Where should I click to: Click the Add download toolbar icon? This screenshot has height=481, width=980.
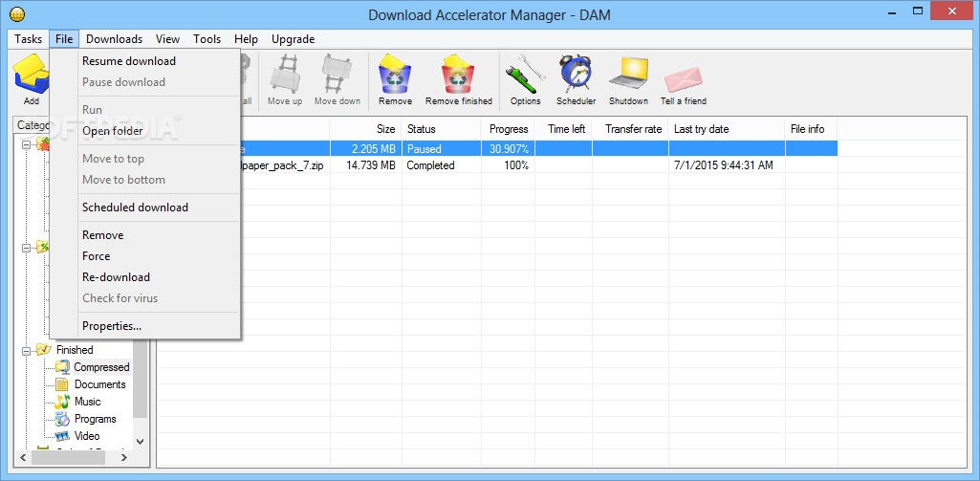[31, 74]
